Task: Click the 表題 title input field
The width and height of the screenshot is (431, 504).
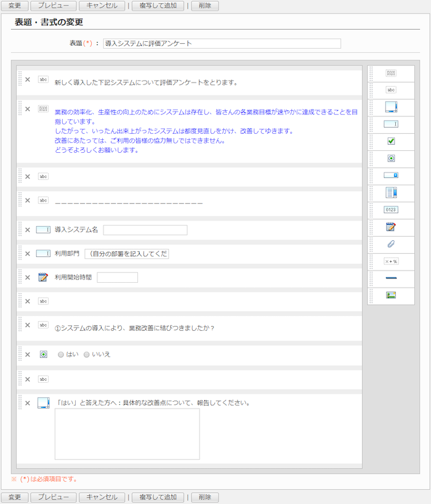Action: [x=222, y=44]
